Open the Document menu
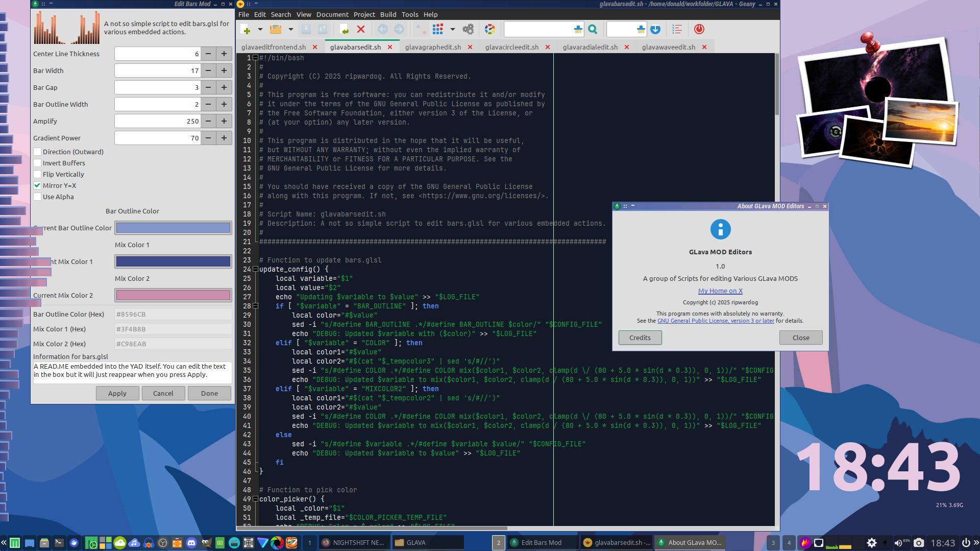This screenshot has height=551, width=980. pyautogui.click(x=332, y=14)
